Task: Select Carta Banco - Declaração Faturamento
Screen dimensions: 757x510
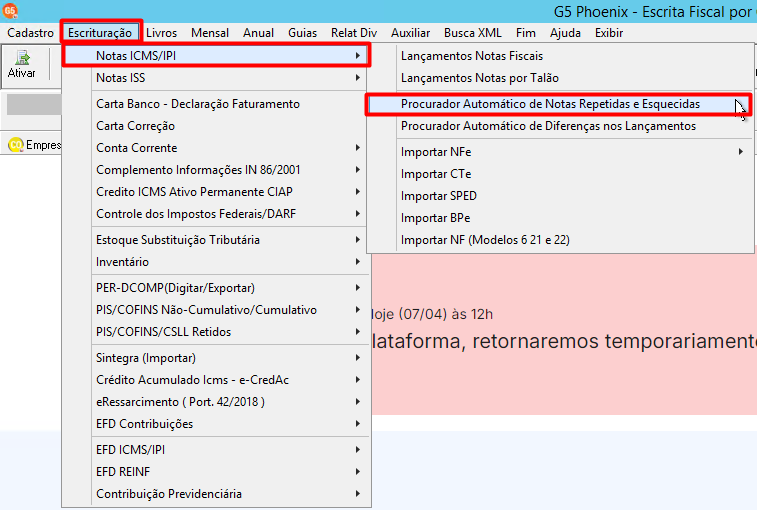Action: pos(216,104)
